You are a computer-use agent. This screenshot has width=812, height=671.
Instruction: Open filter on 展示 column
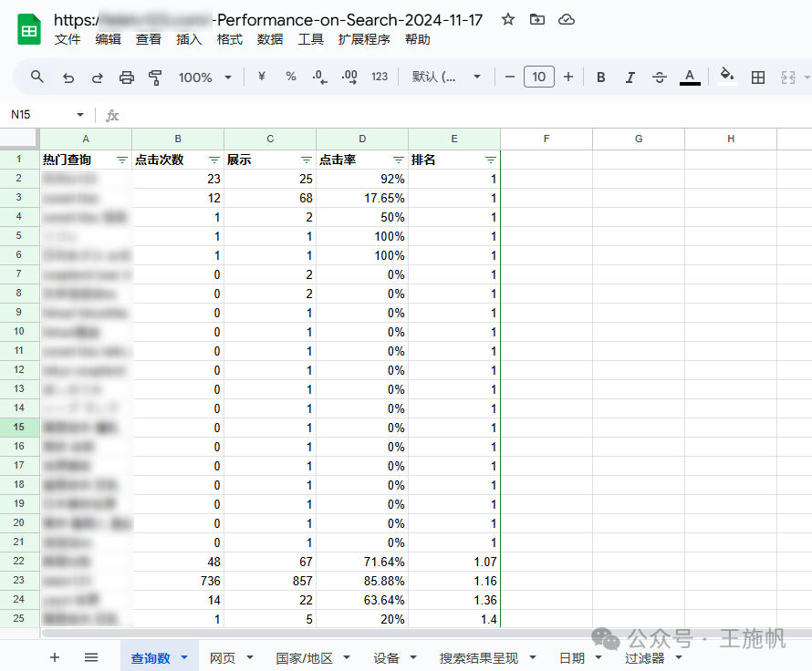(307, 160)
